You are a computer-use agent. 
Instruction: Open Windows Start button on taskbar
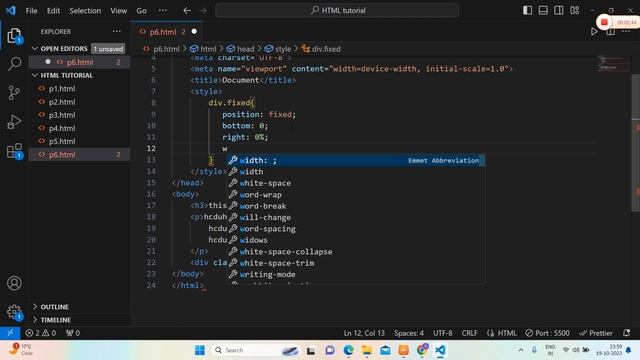200,350
